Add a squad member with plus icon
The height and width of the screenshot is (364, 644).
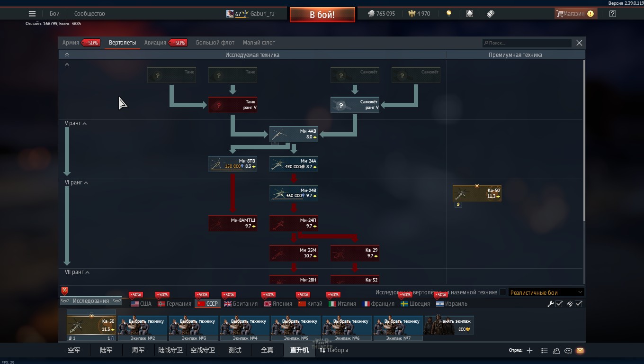tap(529, 351)
